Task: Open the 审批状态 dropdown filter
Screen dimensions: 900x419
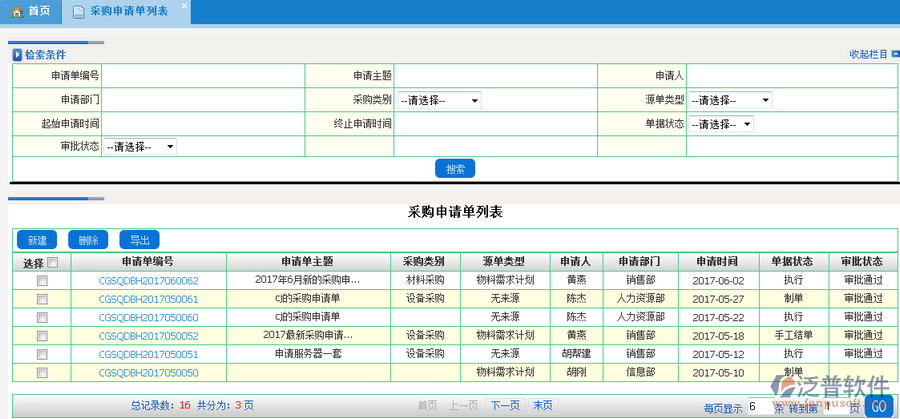Action: 140,147
